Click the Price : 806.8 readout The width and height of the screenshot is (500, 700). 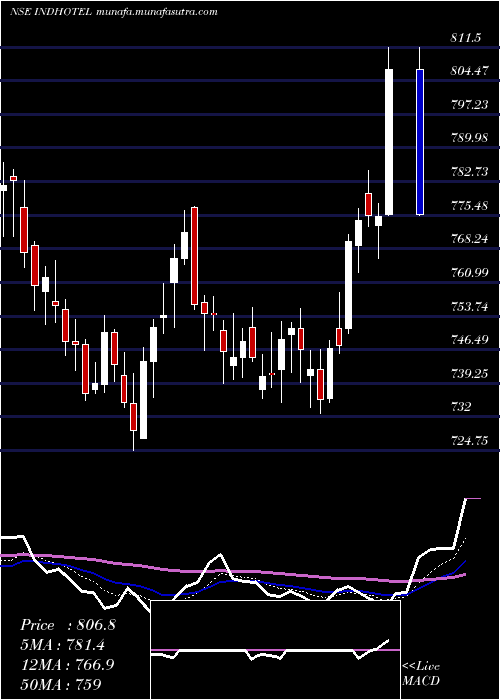click(68, 625)
